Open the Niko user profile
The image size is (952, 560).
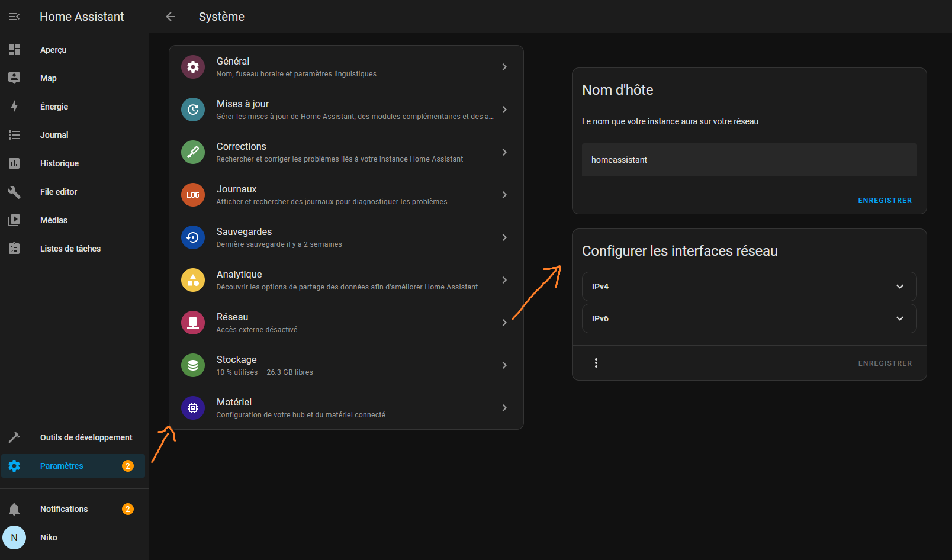[49, 538]
